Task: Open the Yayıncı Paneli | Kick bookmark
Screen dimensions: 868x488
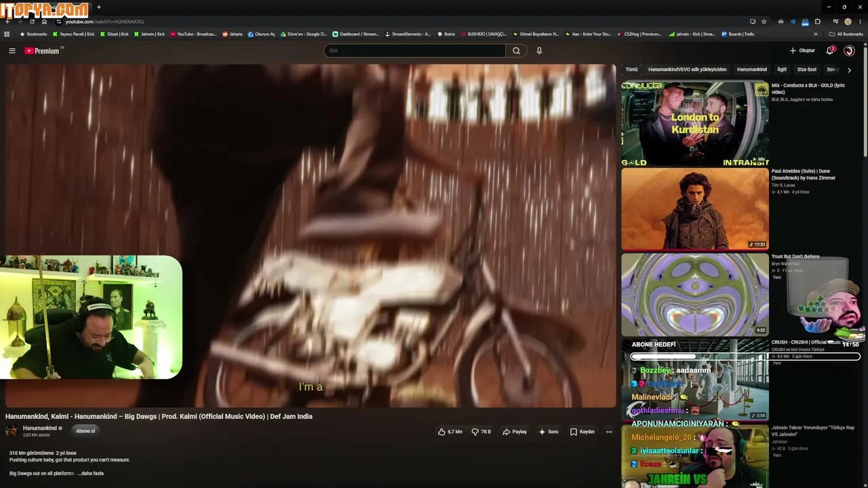Action: [x=74, y=34]
